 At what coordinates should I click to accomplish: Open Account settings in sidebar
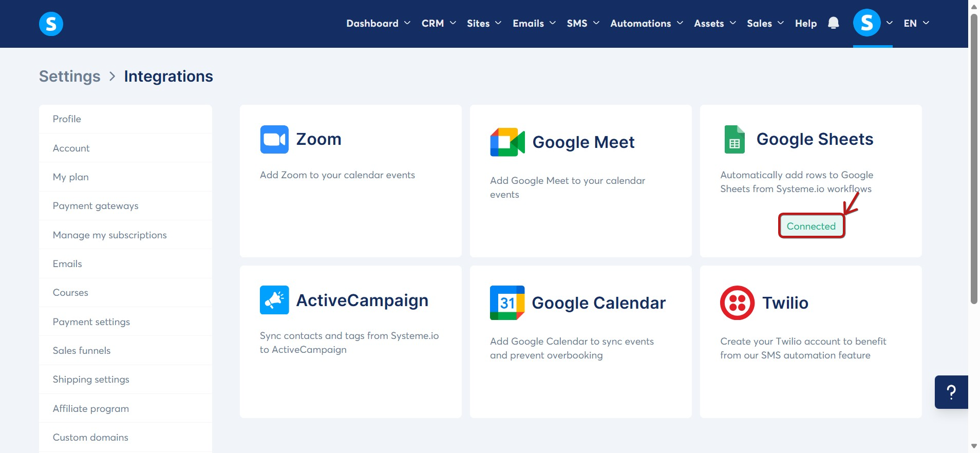[125, 148]
